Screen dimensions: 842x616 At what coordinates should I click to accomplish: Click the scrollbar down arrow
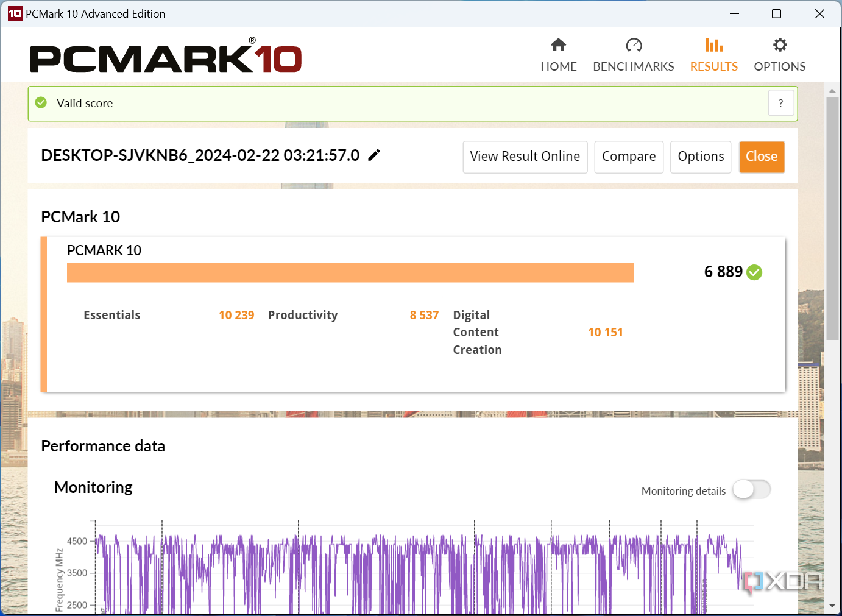pos(832,606)
